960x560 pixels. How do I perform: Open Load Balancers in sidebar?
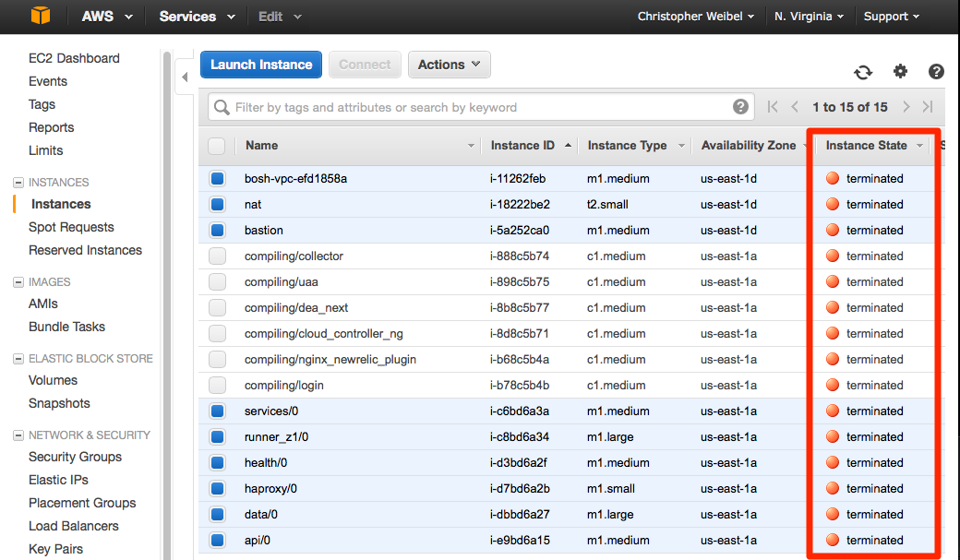74,527
